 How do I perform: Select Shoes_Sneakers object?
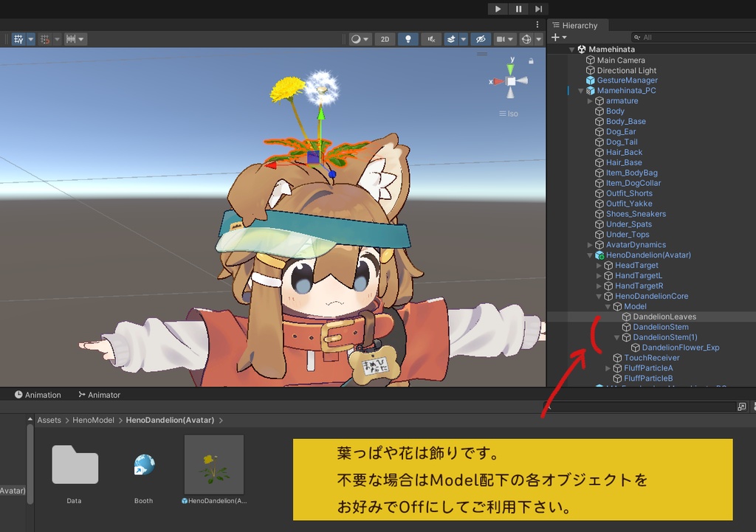[x=636, y=214]
